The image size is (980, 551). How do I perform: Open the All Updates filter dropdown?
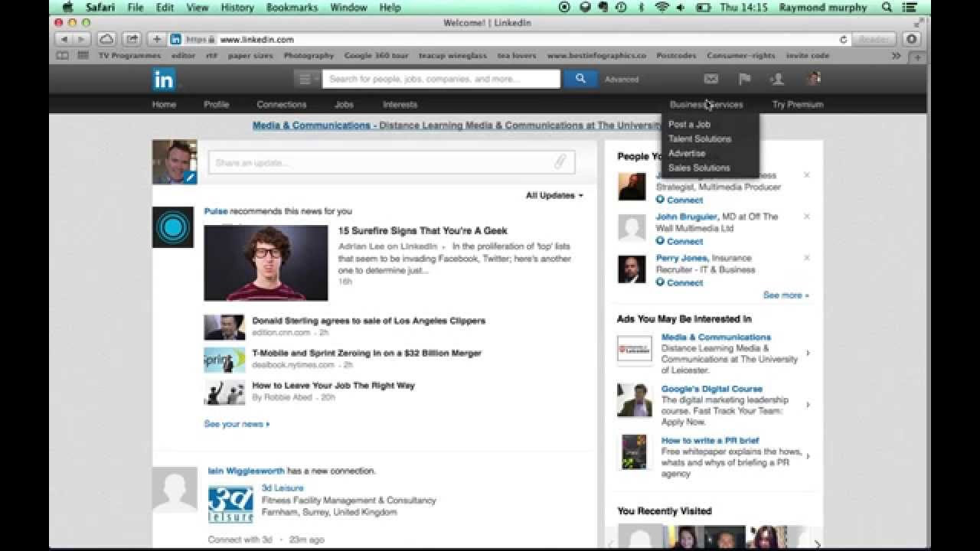[554, 195]
